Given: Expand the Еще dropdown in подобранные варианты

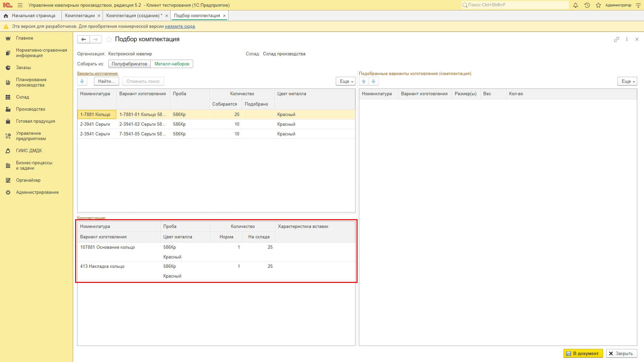Looking at the screenshot, I should [x=628, y=81].
